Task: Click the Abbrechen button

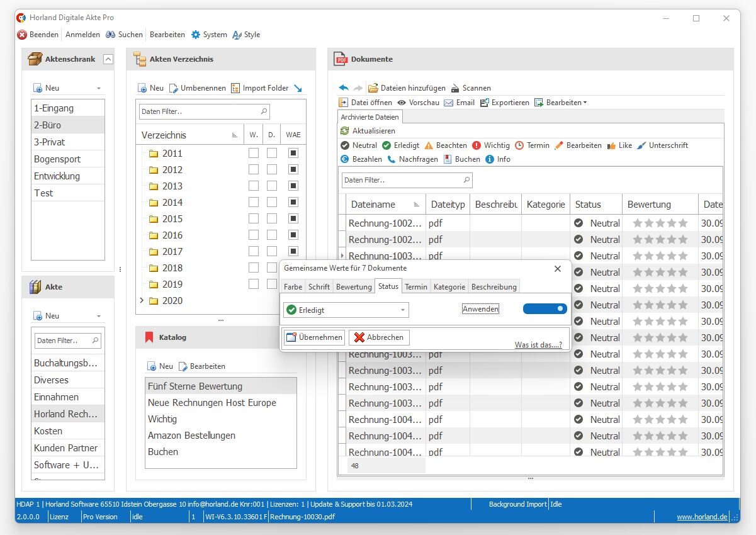Action: [x=379, y=337]
